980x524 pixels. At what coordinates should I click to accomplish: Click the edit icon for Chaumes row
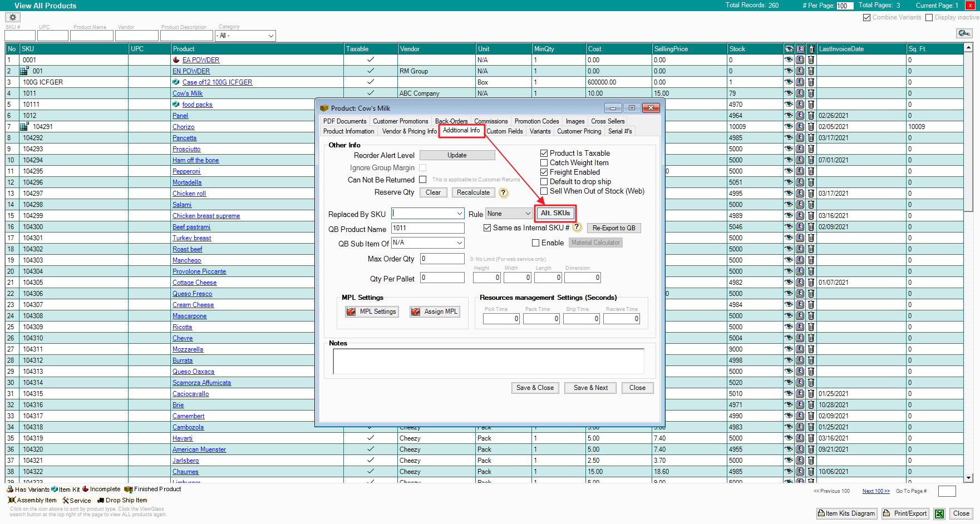[800, 472]
